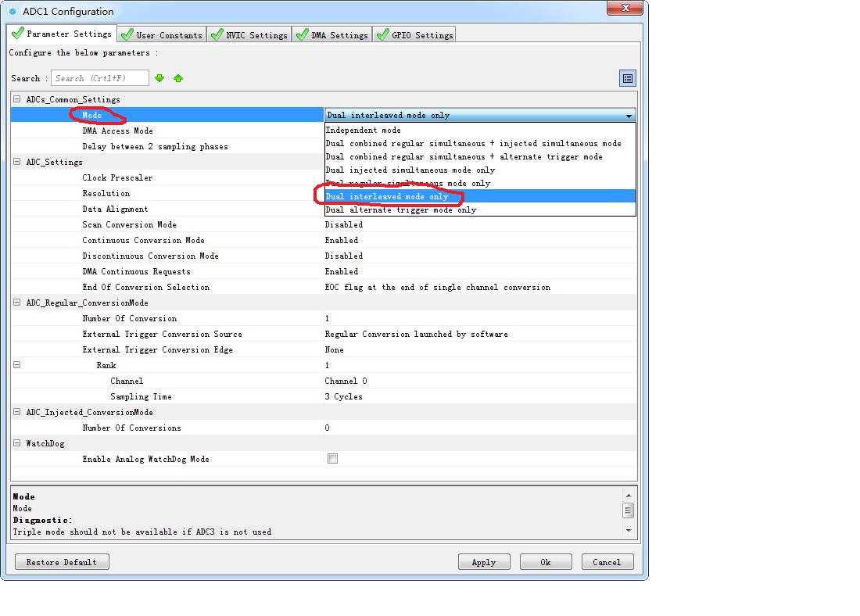The image size is (860, 616).
Task: Click the Channel 0 value
Action: (x=346, y=381)
